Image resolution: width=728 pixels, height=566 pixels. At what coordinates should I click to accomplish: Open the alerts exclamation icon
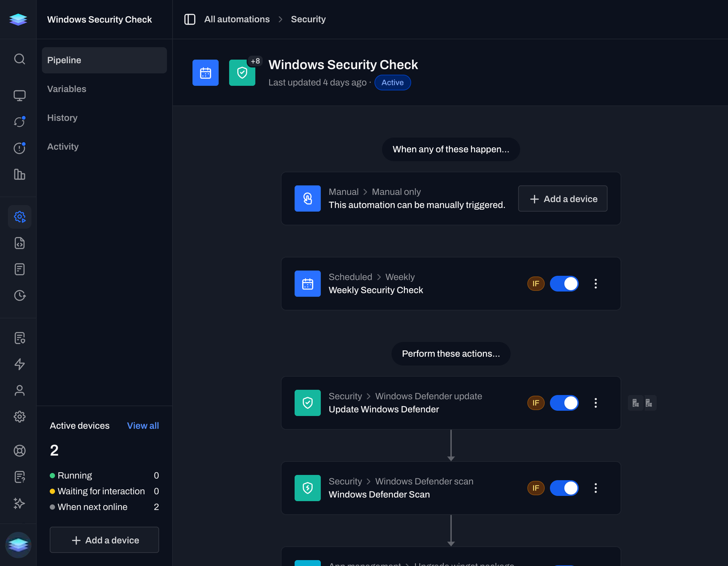(19, 148)
